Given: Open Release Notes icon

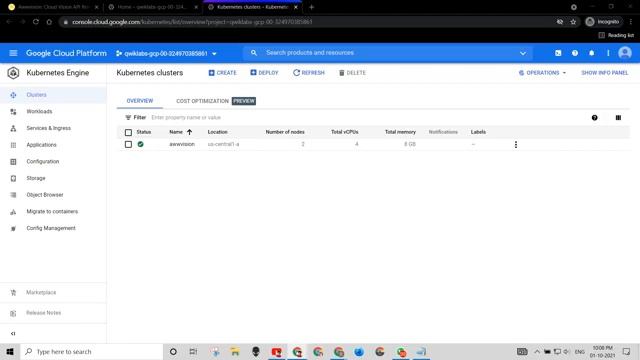Looking at the screenshot, I should tap(13, 313).
